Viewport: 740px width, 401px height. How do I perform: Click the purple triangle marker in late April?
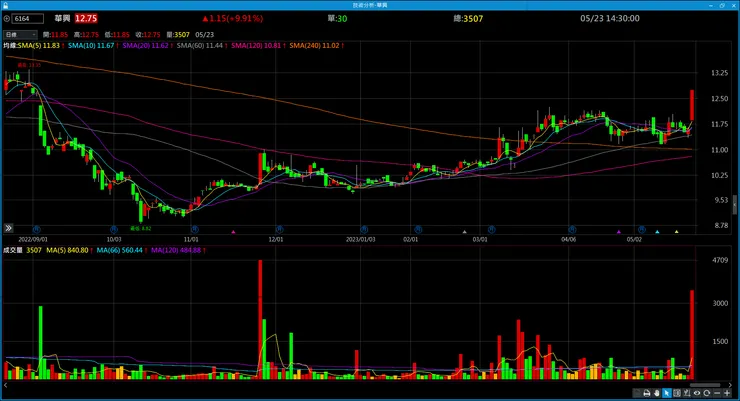pyautogui.click(x=619, y=232)
